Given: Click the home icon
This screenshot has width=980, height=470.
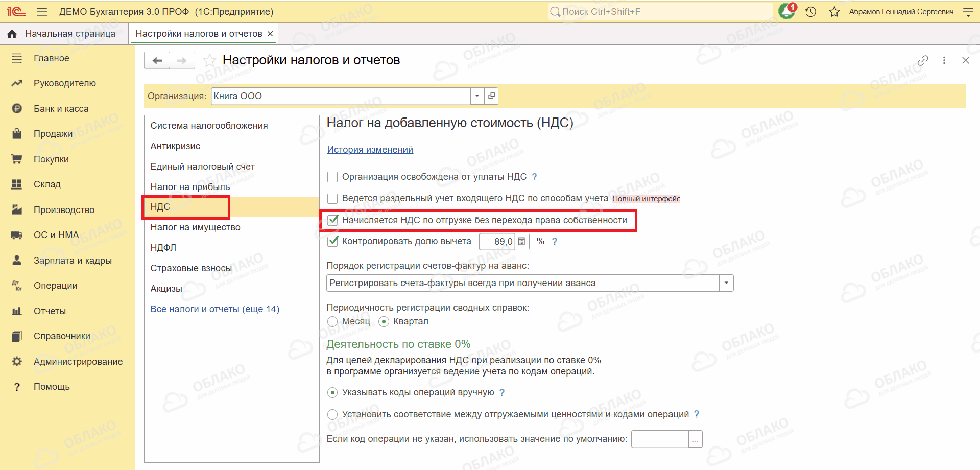Looking at the screenshot, I should [12, 34].
